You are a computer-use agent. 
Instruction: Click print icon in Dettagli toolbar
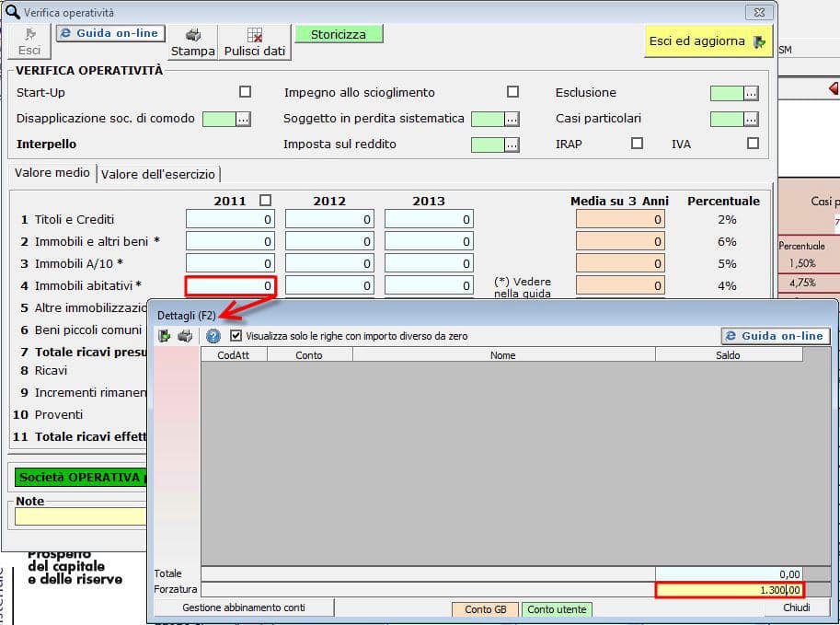(185, 336)
